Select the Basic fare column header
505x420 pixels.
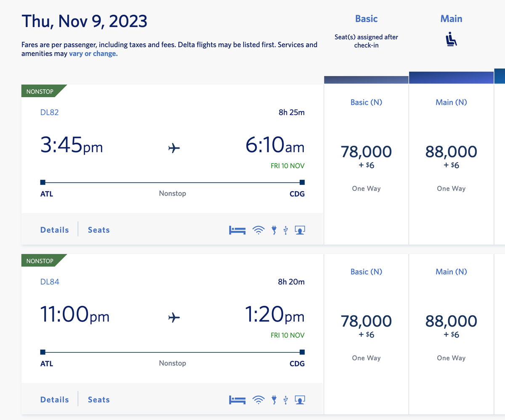pos(366,19)
